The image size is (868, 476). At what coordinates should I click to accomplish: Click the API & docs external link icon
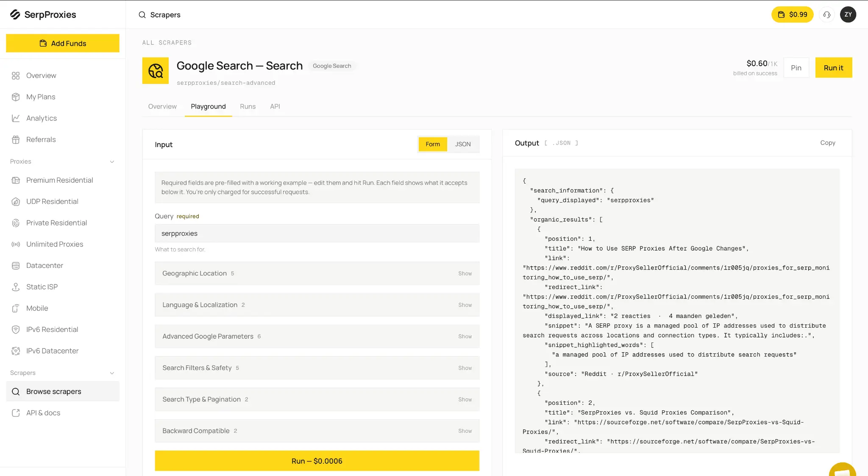(x=16, y=413)
